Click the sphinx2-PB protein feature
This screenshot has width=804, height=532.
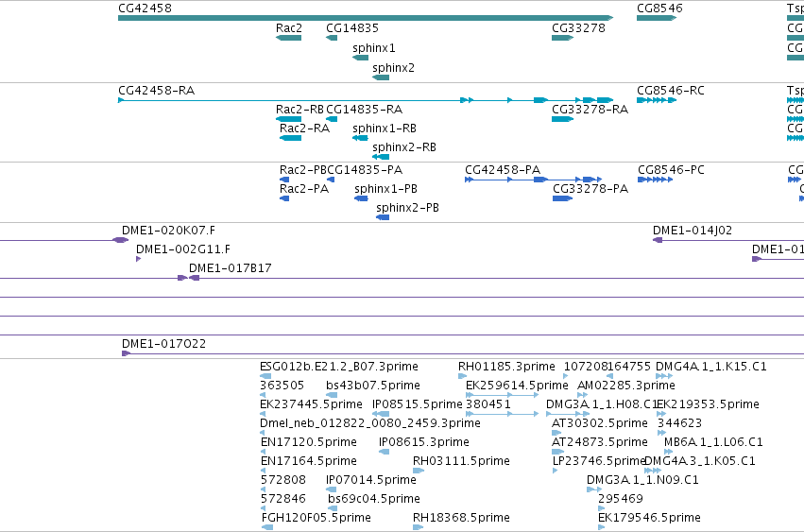383,217
